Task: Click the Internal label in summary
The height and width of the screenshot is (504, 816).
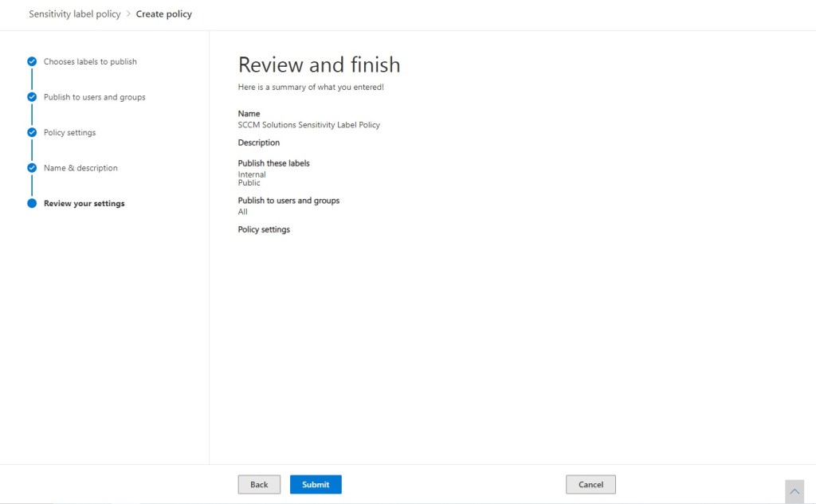Action: 252,174
